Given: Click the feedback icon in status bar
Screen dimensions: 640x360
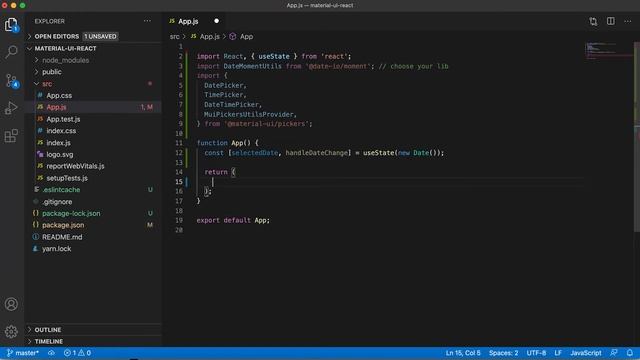Looking at the screenshot, I should (614, 353).
